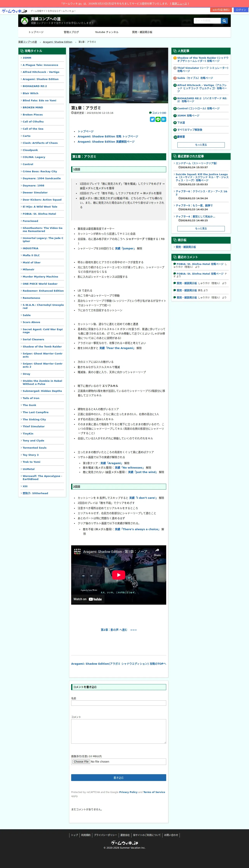Viewport: 249px width, 868px height.
Task: Click the ゲームウィキ.jp logo in the footer
Action: click(x=124, y=843)
